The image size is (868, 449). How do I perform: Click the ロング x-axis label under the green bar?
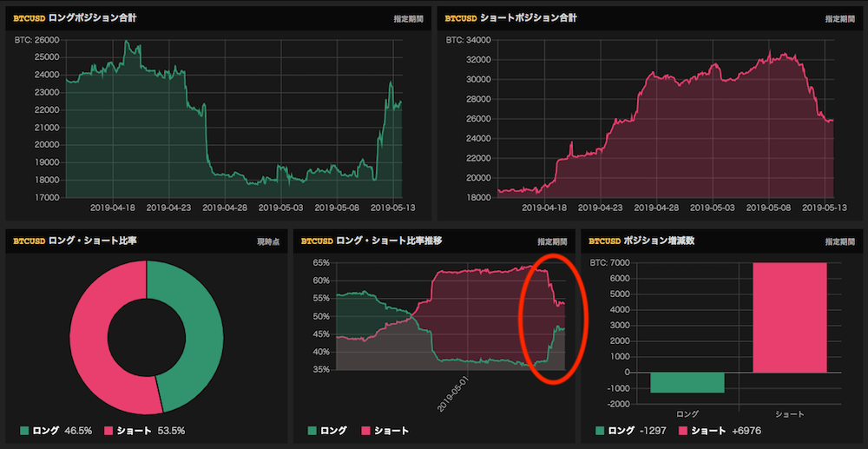(x=687, y=413)
